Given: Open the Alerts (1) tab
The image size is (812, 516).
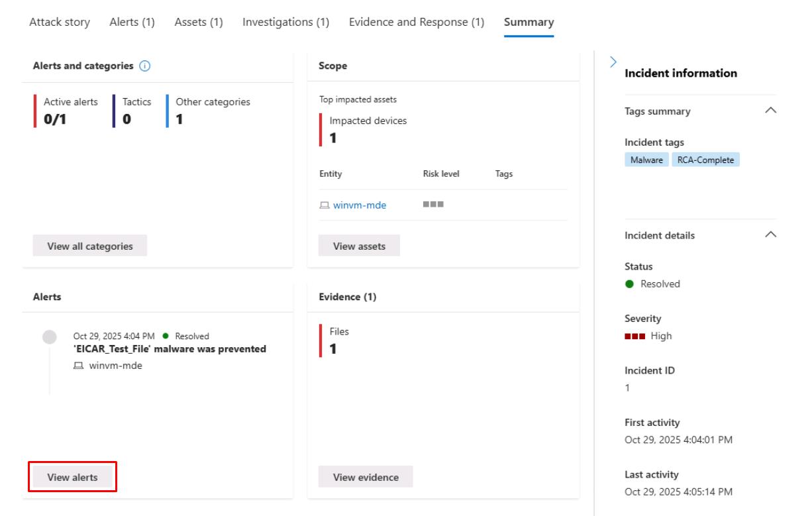Looking at the screenshot, I should (x=132, y=22).
